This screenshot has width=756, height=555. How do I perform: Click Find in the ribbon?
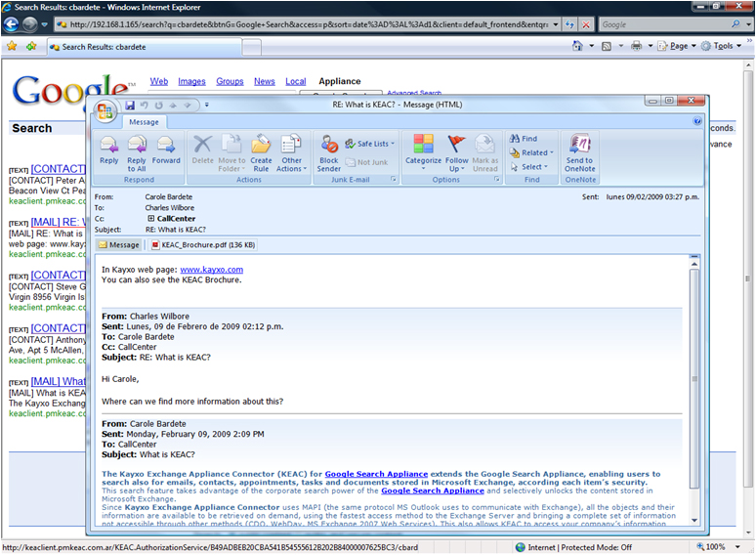(524, 139)
